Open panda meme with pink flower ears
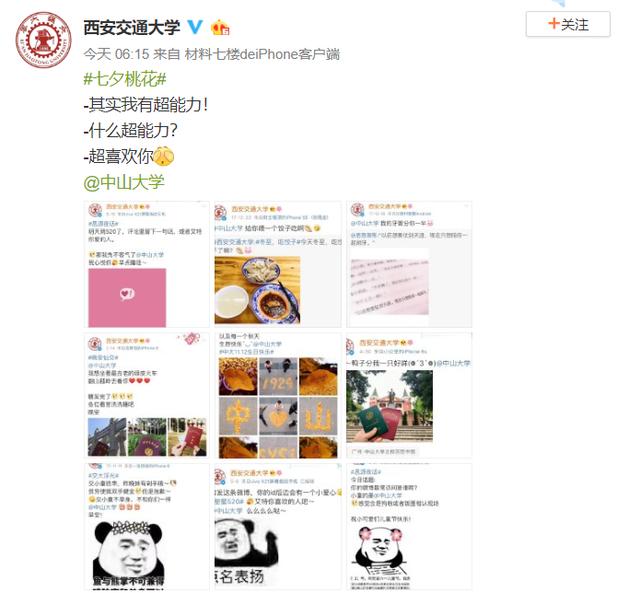640x593 pixels. tap(409, 526)
